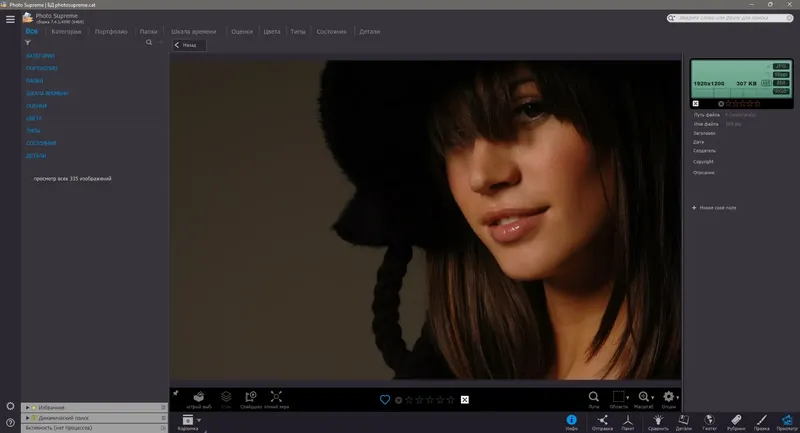Add a new custom field in info panel

click(714, 208)
